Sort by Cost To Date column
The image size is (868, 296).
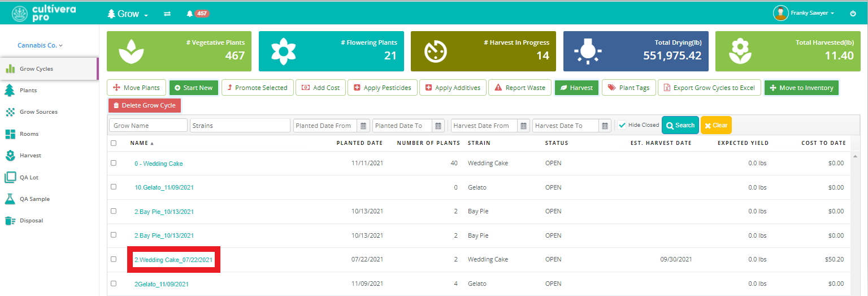823,143
